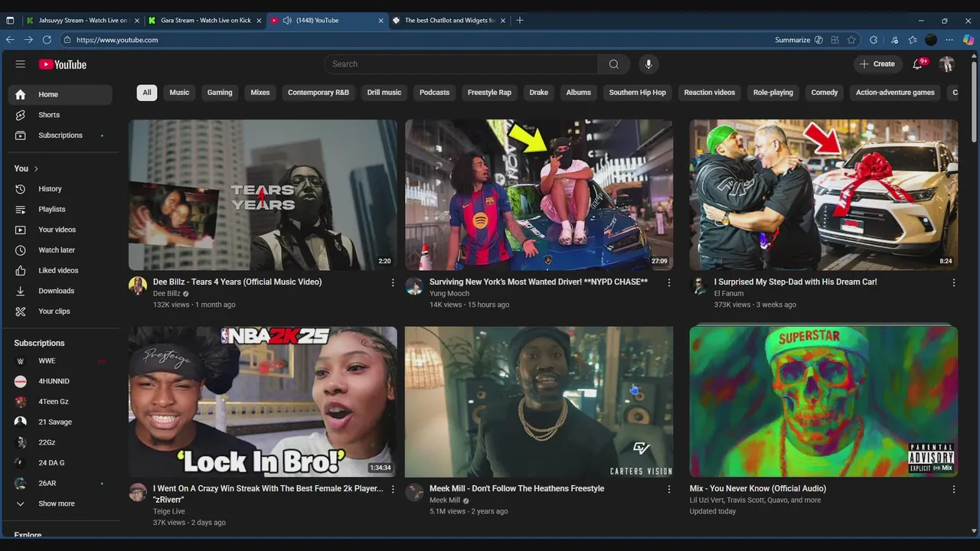The image size is (980, 551).
Task: Select the Music filter chip
Action: pos(179,93)
